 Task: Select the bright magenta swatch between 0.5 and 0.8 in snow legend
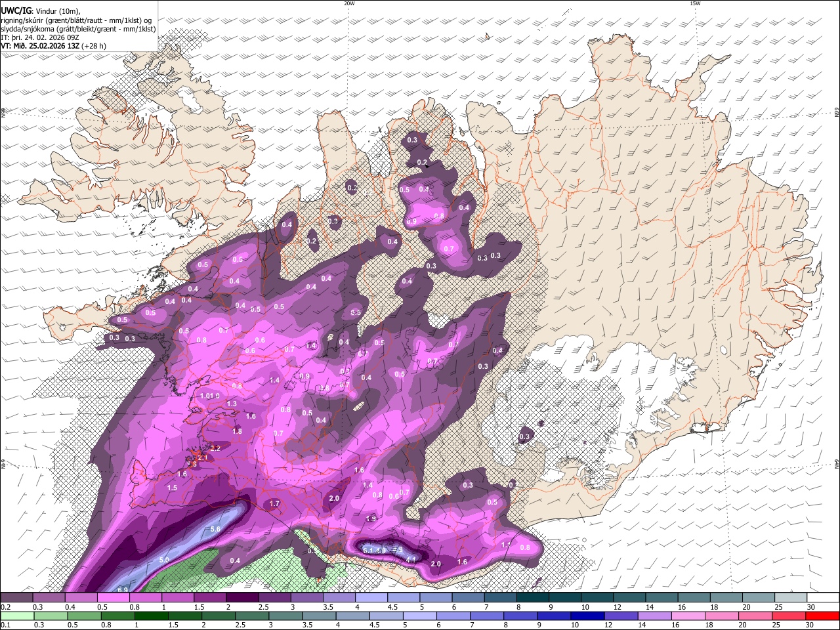[113, 597]
